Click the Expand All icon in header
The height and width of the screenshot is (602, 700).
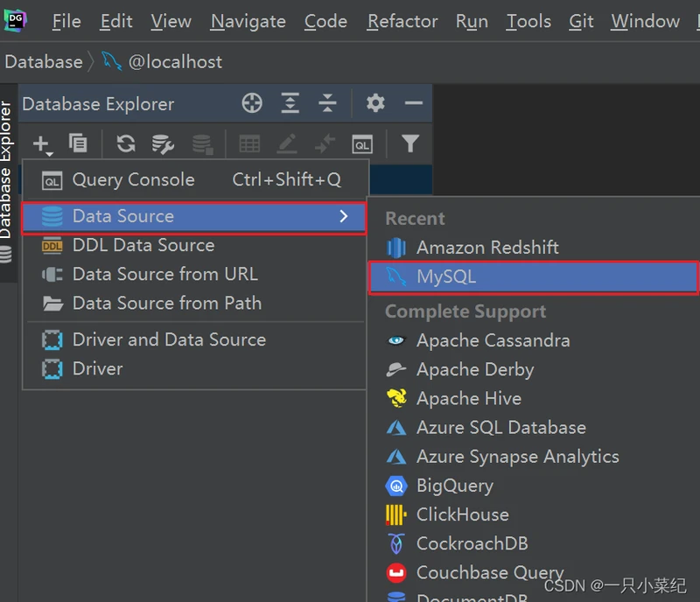(290, 103)
